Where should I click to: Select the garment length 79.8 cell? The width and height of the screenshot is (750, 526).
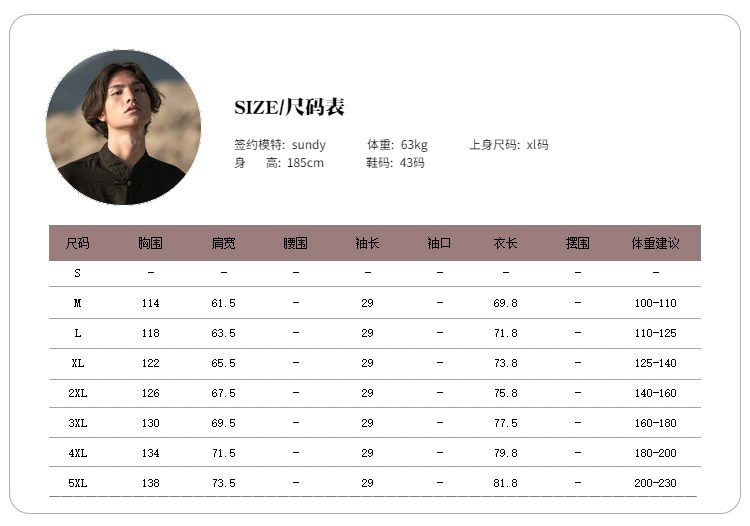coord(505,453)
